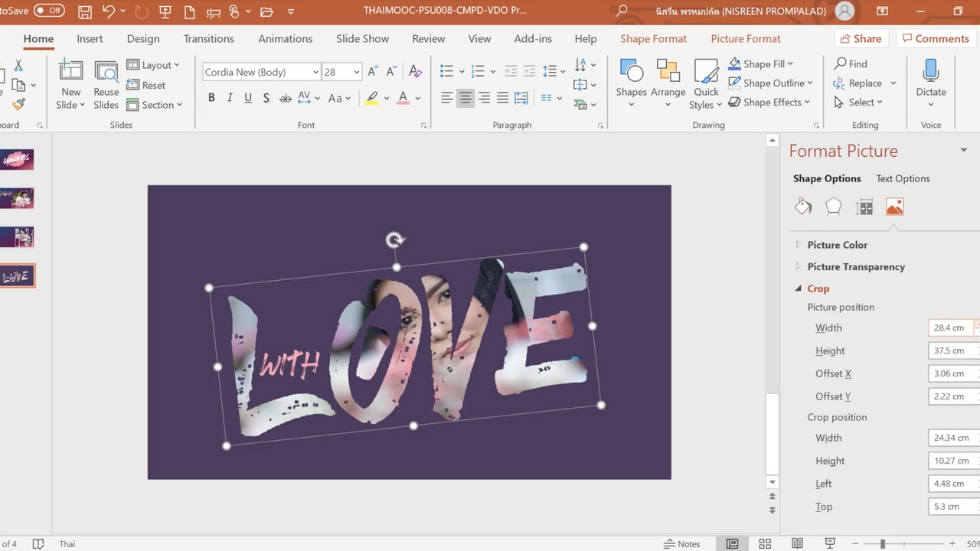Open file using the folder icon
This screenshot has width=980, height=551.
pos(266,11)
